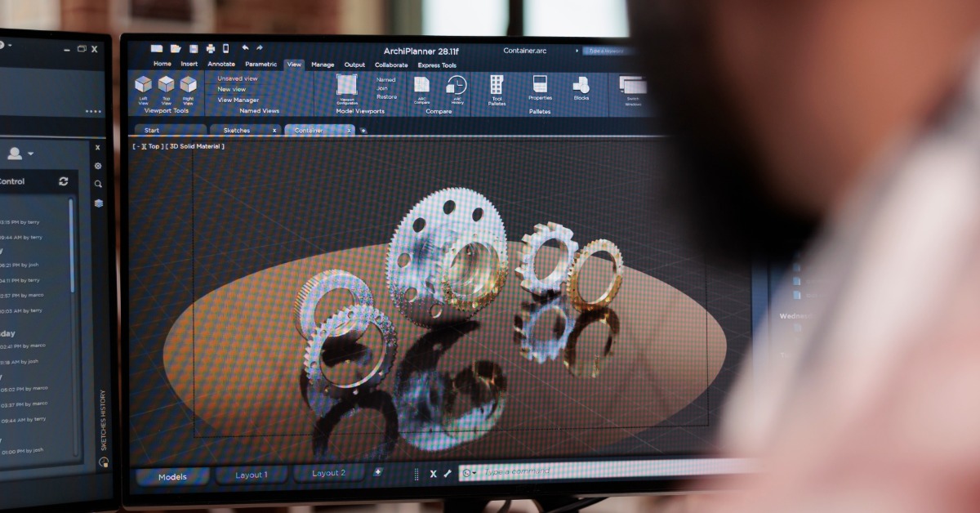The width and height of the screenshot is (980, 513).
Task: Click the sketches history list scrollbar
Action: click(72, 245)
